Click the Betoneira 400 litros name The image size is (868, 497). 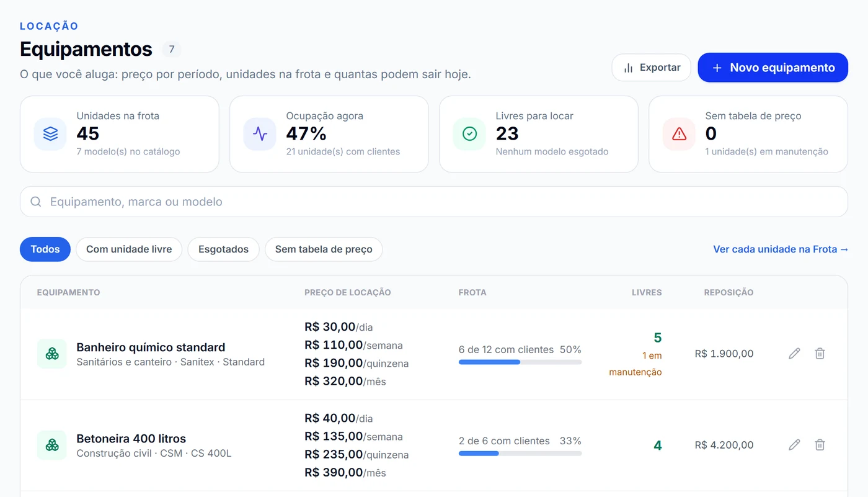point(131,439)
